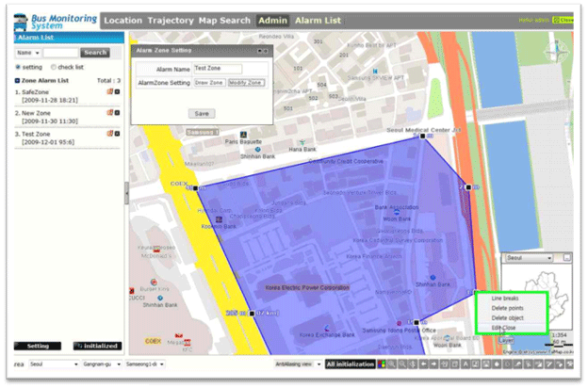Click the Alarm Name text field
Viewport: 588px width, 388px height.
tap(218, 69)
